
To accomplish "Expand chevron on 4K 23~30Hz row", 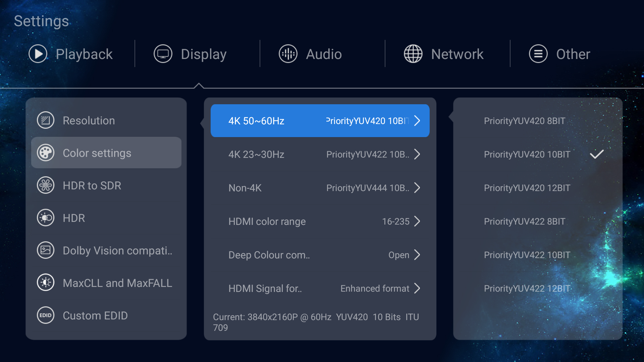I will 417,154.
